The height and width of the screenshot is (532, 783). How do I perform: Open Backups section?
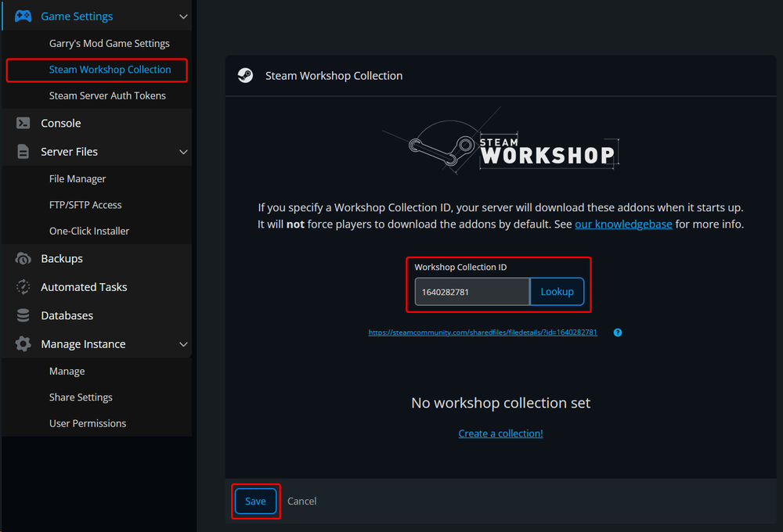point(62,258)
